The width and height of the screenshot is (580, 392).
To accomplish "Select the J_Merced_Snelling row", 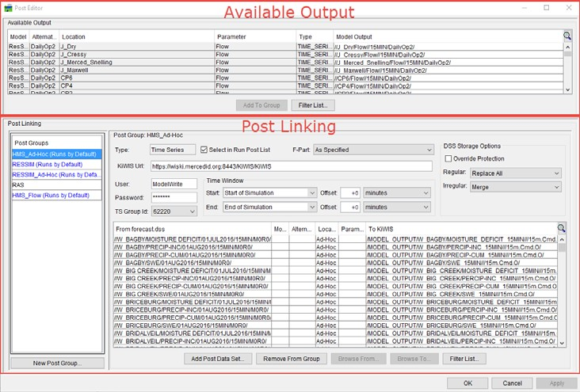I will pyautogui.click(x=285, y=62).
